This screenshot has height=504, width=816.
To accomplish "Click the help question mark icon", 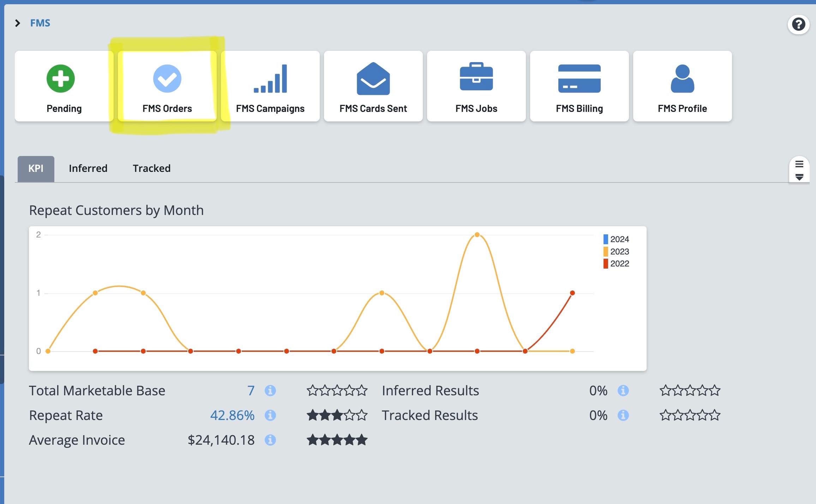I will point(798,24).
